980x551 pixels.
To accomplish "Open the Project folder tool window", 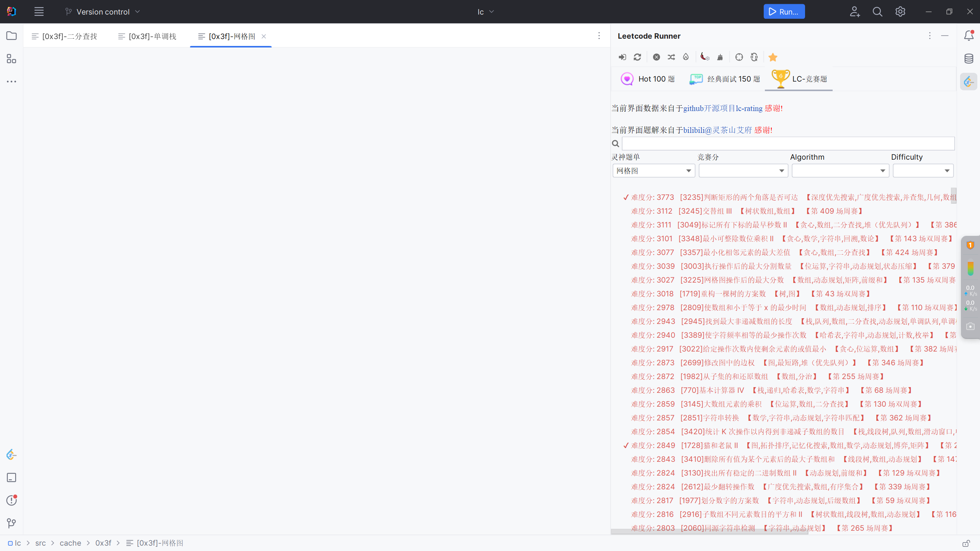I will 11,36.
